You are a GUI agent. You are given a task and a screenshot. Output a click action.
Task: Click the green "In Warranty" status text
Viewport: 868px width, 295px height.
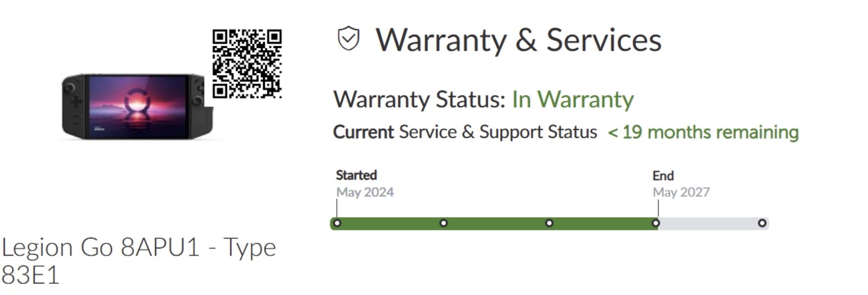click(572, 99)
